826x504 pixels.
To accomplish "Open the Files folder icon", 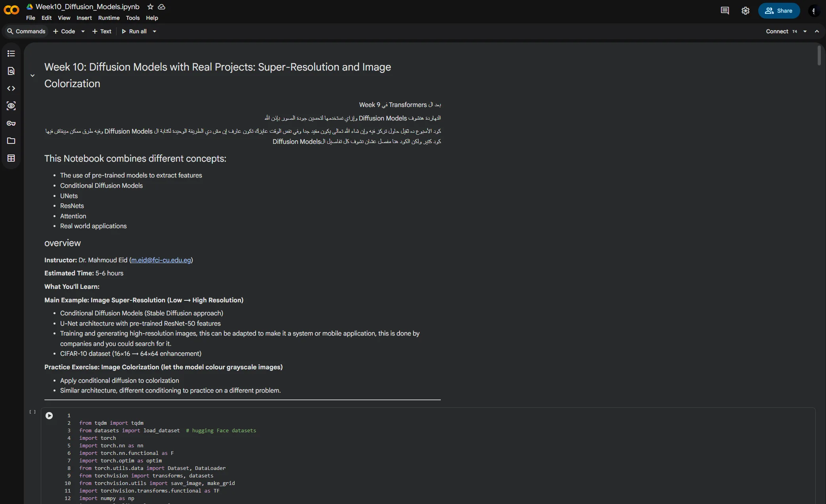I will (11, 141).
